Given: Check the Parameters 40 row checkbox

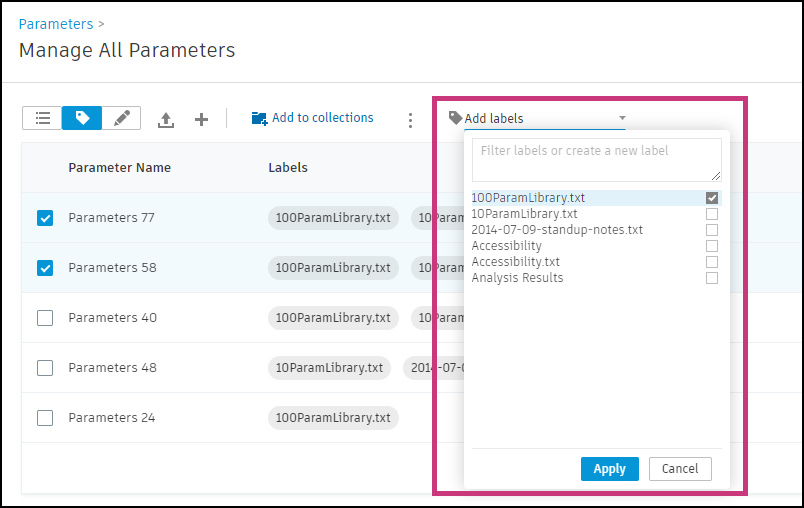Looking at the screenshot, I should [45, 318].
